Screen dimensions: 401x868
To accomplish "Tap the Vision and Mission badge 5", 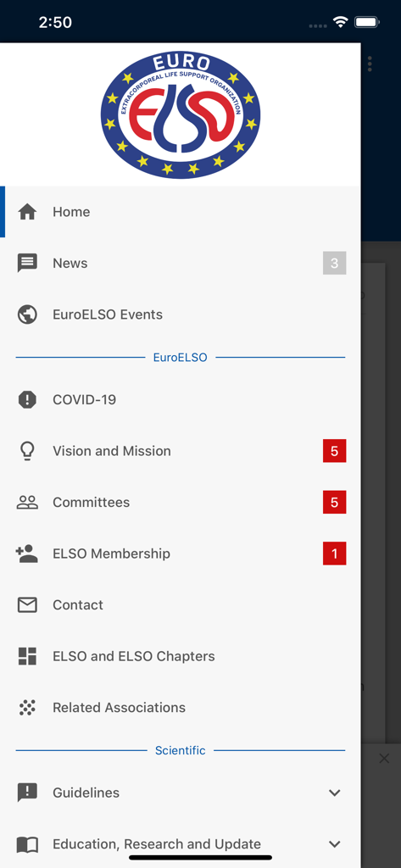I will coord(335,451).
